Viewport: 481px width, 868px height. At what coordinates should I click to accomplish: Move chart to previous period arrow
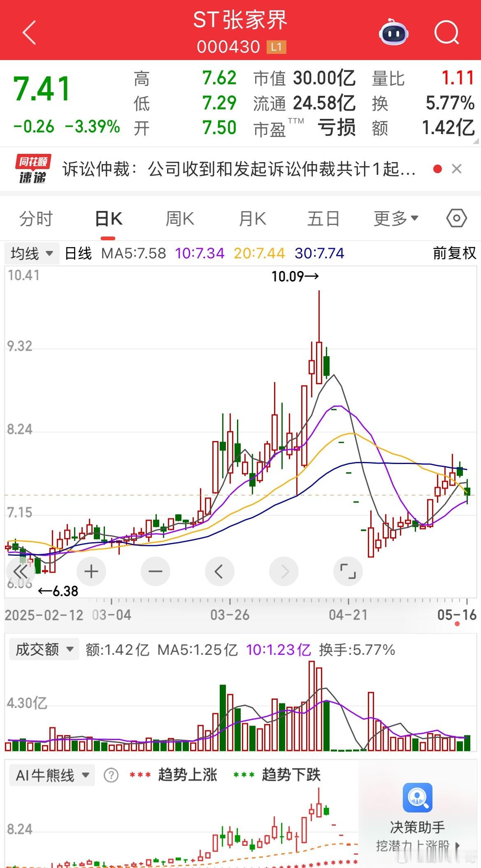pos(219,571)
